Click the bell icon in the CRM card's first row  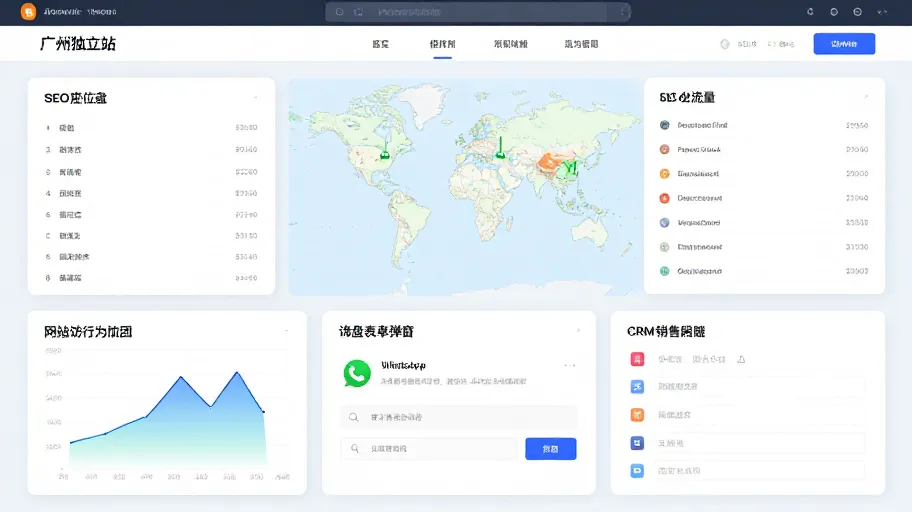coord(741,360)
